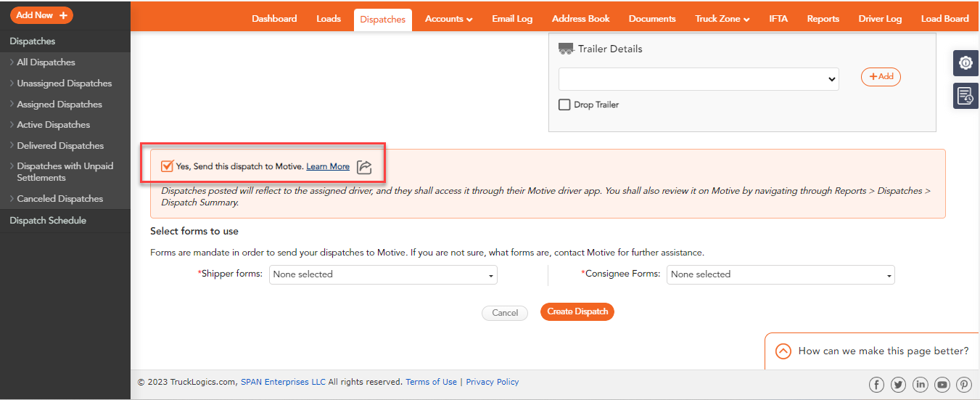
Task: Open the Reports tab
Action: (823, 19)
